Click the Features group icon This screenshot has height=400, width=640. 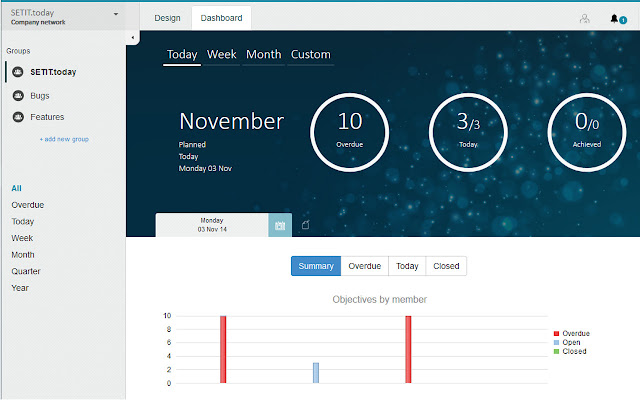point(17,117)
